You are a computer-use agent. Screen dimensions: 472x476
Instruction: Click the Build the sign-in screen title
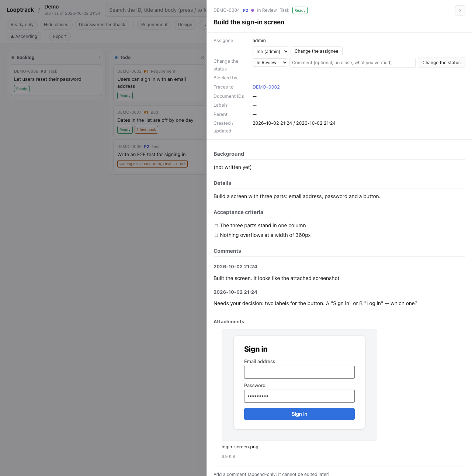249,22
